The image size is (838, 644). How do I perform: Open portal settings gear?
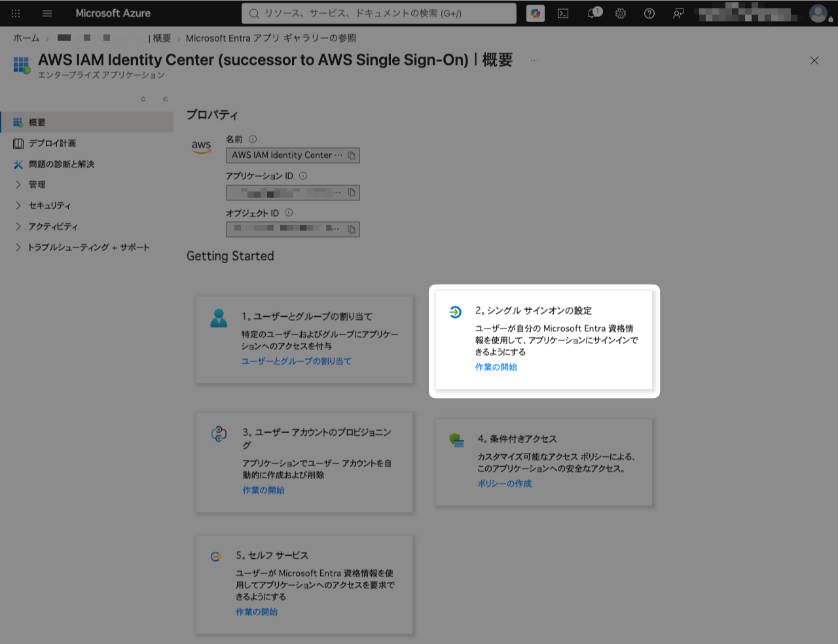pyautogui.click(x=621, y=13)
